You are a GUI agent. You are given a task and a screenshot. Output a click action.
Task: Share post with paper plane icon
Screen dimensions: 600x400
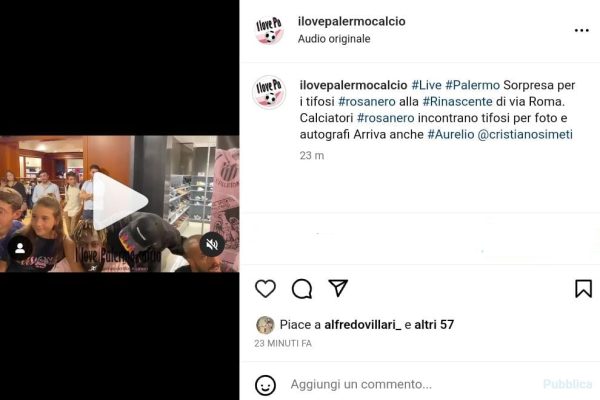pos(338,288)
